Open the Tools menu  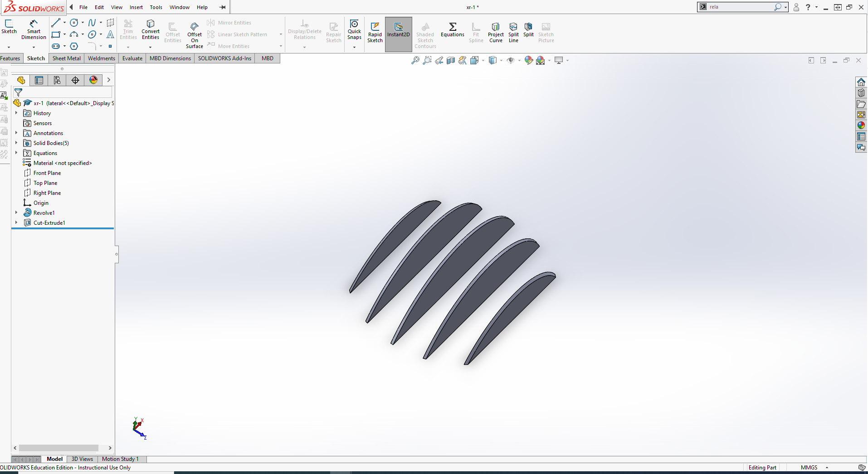156,7
